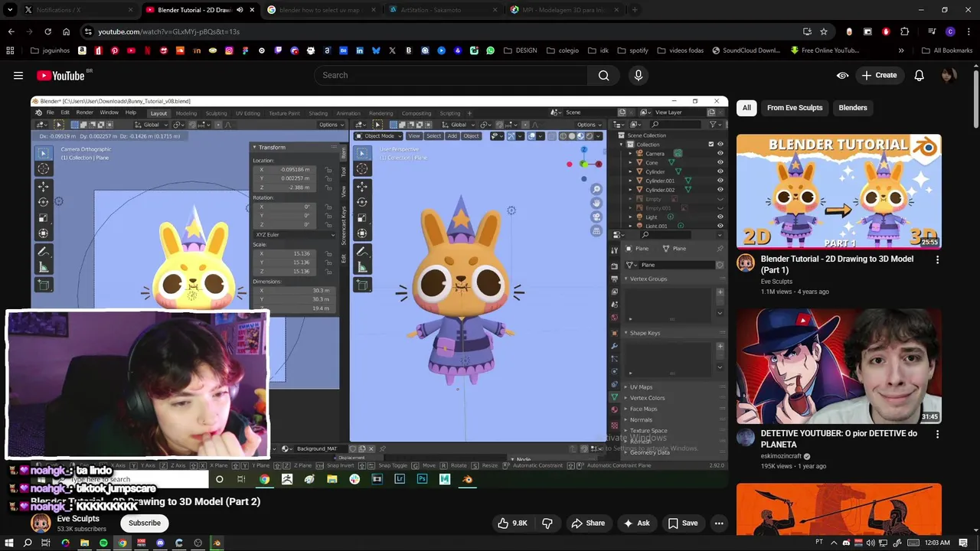Hide the Light object via its eye icon
980x551 pixels.
pyautogui.click(x=720, y=217)
